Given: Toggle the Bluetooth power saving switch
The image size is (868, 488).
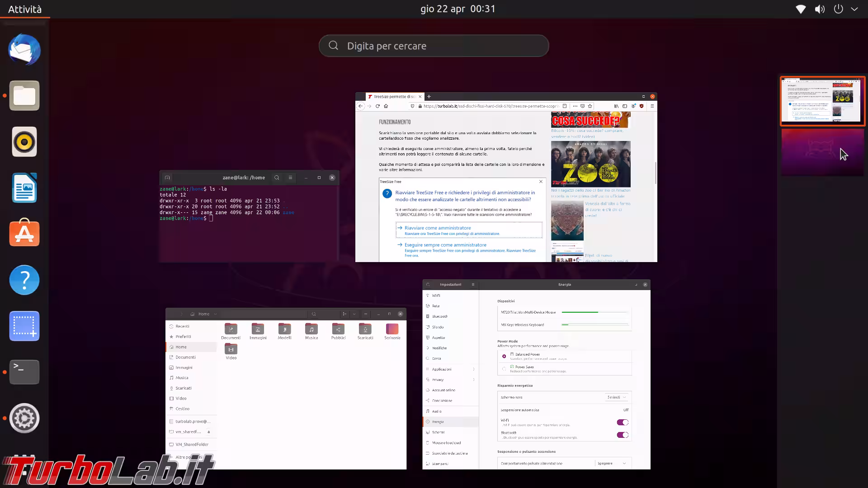Looking at the screenshot, I should [x=623, y=435].
